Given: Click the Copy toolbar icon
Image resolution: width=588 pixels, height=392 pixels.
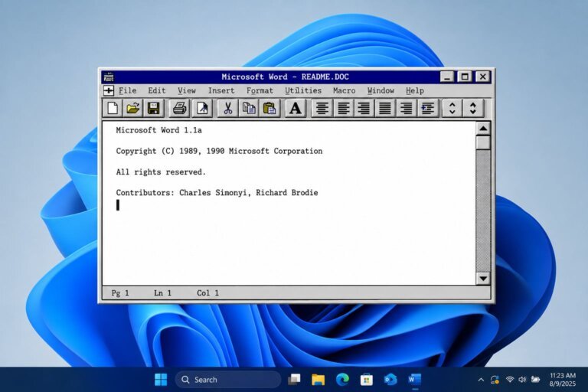Looking at the screenshot, I should 249,109.
